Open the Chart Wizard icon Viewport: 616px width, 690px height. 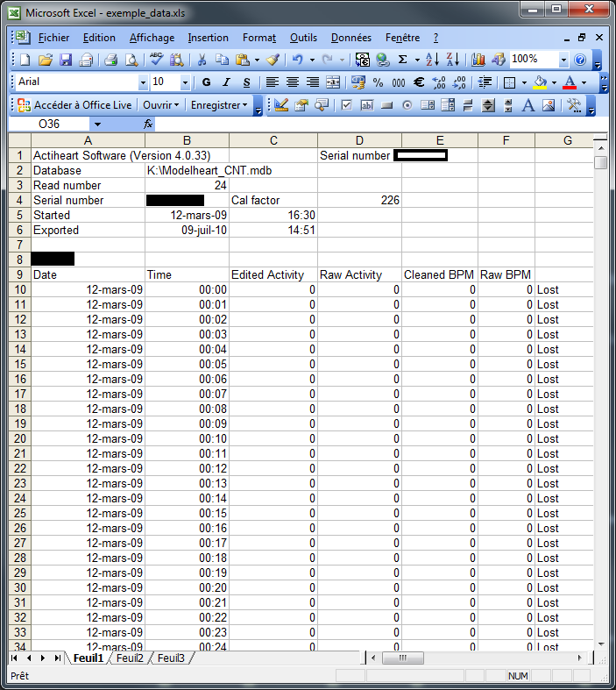click(478, 60)
